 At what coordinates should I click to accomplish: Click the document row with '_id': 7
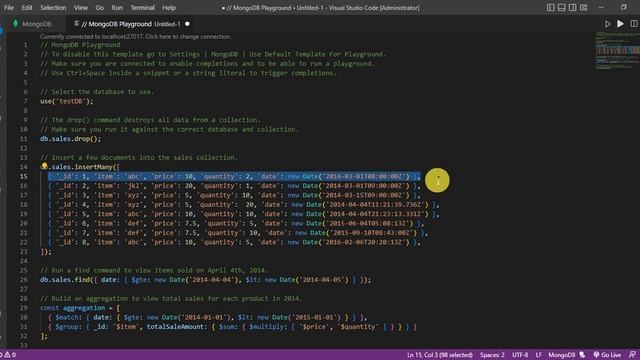pos(238,233)
